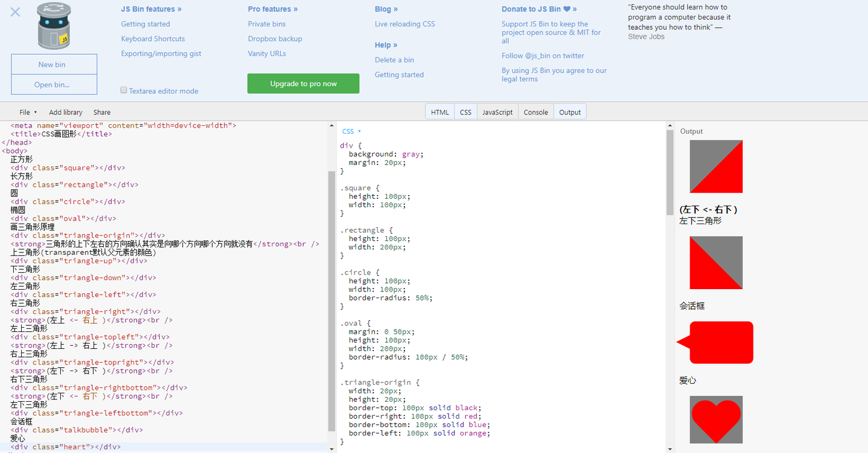Click the HTML panel vertical scrollbar
This screenshot has height=453, width=868.
[331, 301]
